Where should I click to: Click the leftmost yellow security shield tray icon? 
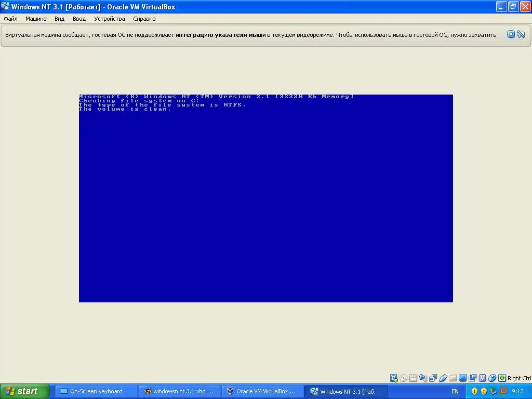(474, 391)
